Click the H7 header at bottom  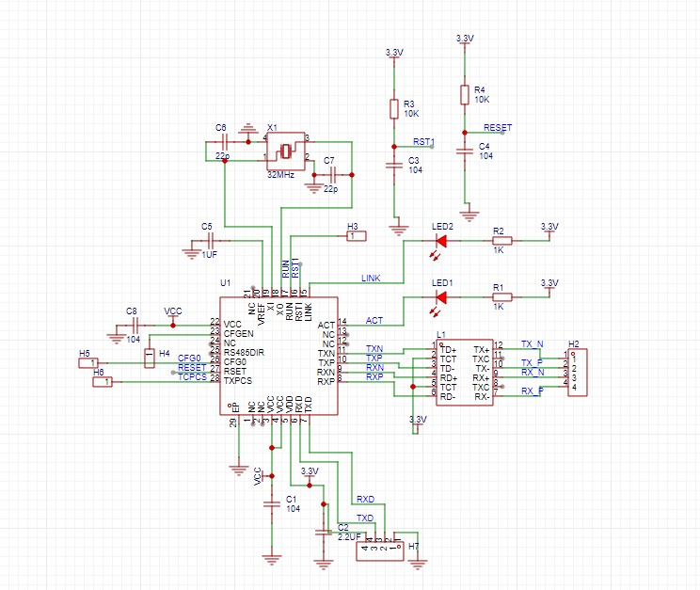(x=380, y=548)
